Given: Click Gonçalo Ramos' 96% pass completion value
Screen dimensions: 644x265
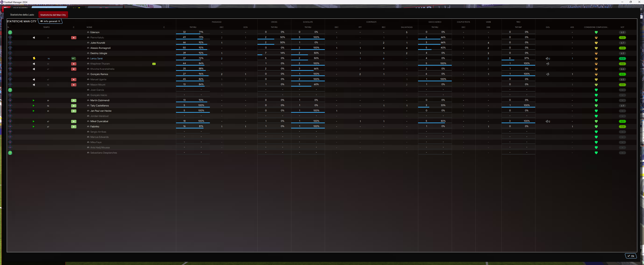Looking at the screenshot, I should pos(201,74).
